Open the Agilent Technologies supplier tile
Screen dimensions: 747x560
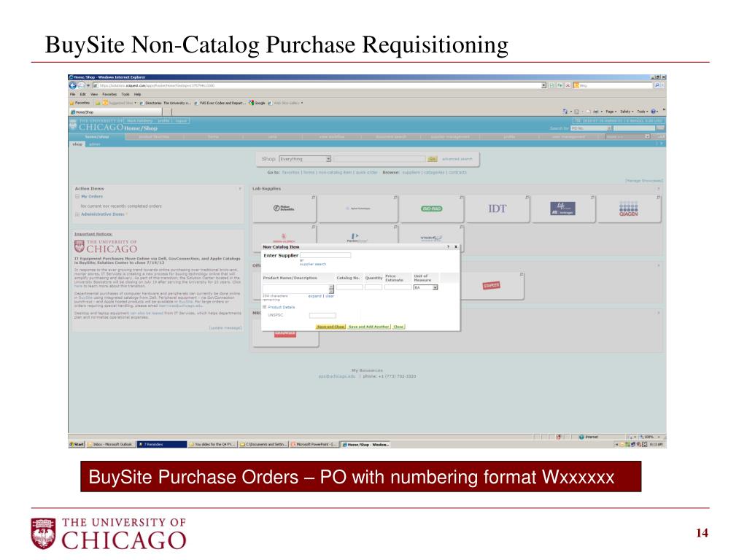(357, 209)
